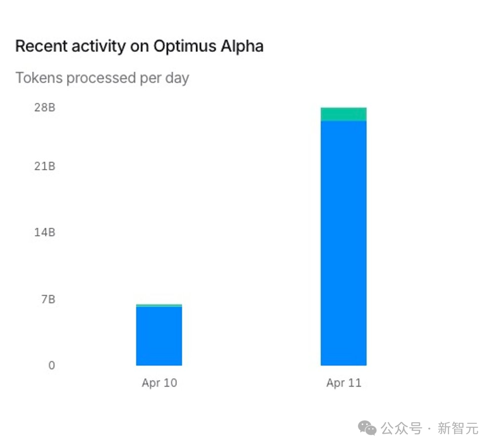The height and width of the screenshot is (448, 494).
Task: Click the 14B y-axis label
Action: [44, 232]
